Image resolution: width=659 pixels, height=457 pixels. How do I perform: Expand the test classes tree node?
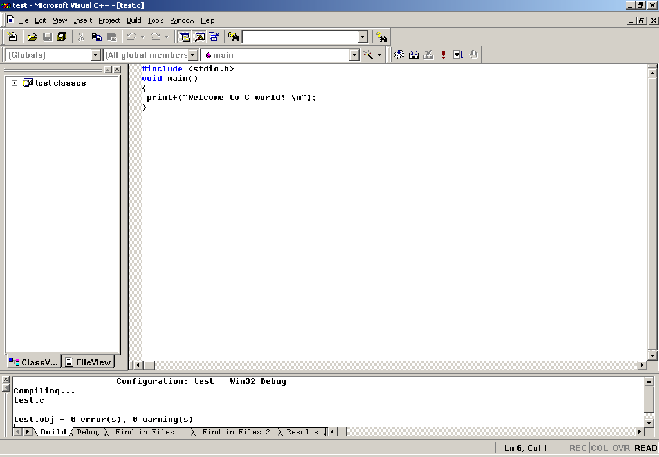[x=14, y=83]
